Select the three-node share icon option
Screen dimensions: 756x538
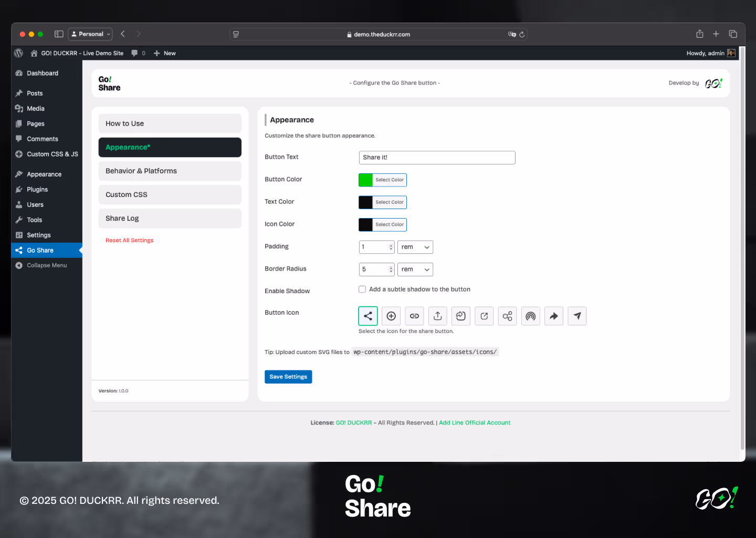(368, 316)
